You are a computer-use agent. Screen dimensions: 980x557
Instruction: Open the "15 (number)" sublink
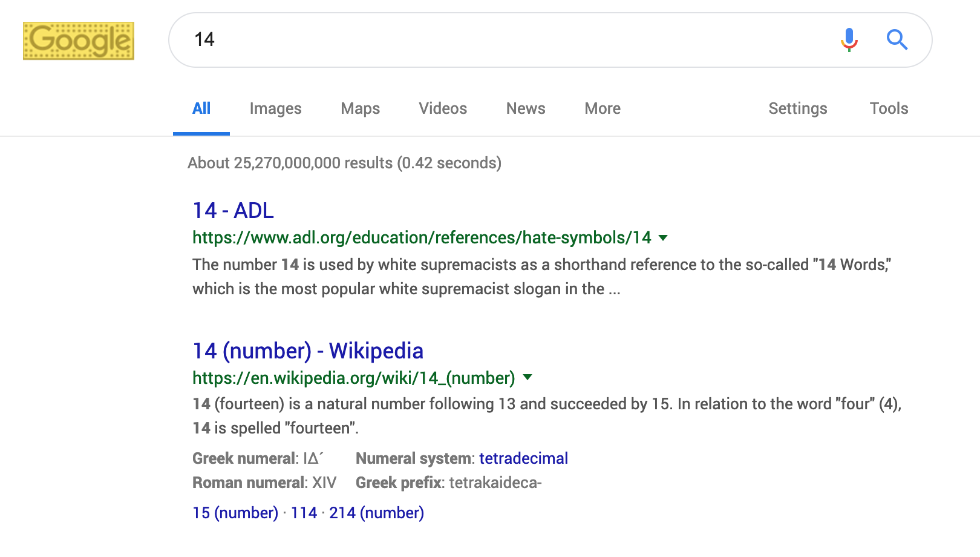pyautogui.click(x=235, y=513)
